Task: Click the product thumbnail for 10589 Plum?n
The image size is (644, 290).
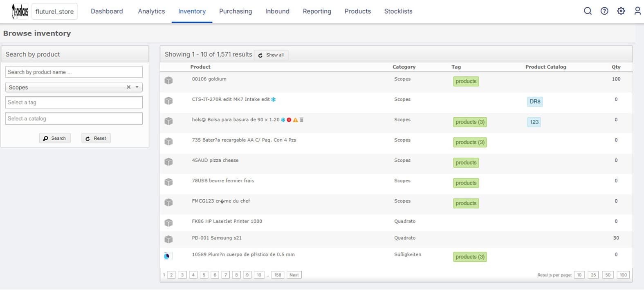Action: (167, 256)
